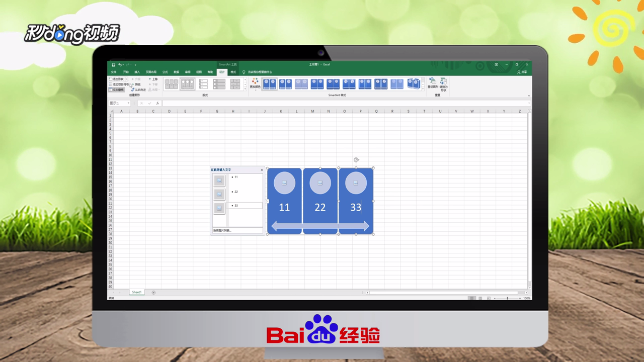Image resolution: width=644 pixels, height=362 pixels.
Task: Toggle 从右向左 right-to-left direction
Action: pyautogui.click(x=139, y=89)
